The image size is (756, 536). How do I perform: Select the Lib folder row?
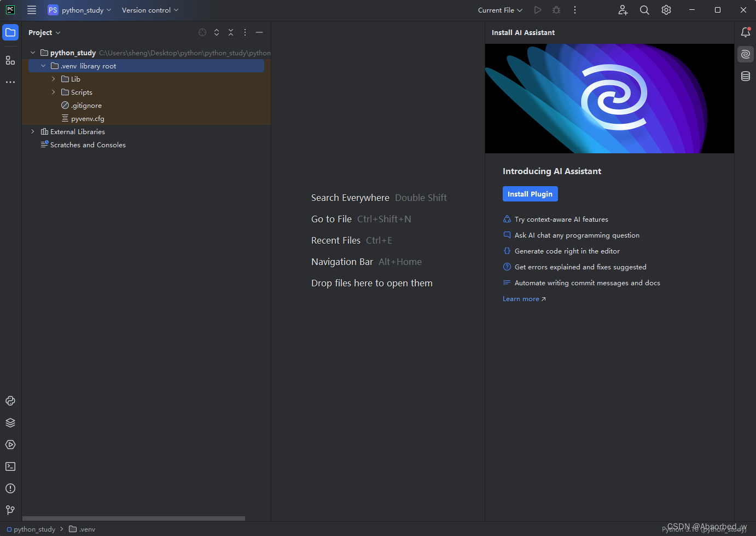click(146, 79)
